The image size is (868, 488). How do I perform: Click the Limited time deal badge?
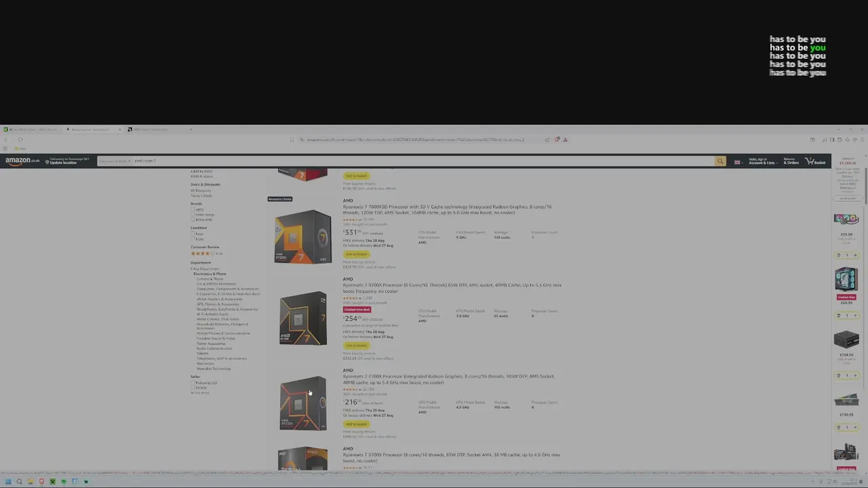coord(357,310)
